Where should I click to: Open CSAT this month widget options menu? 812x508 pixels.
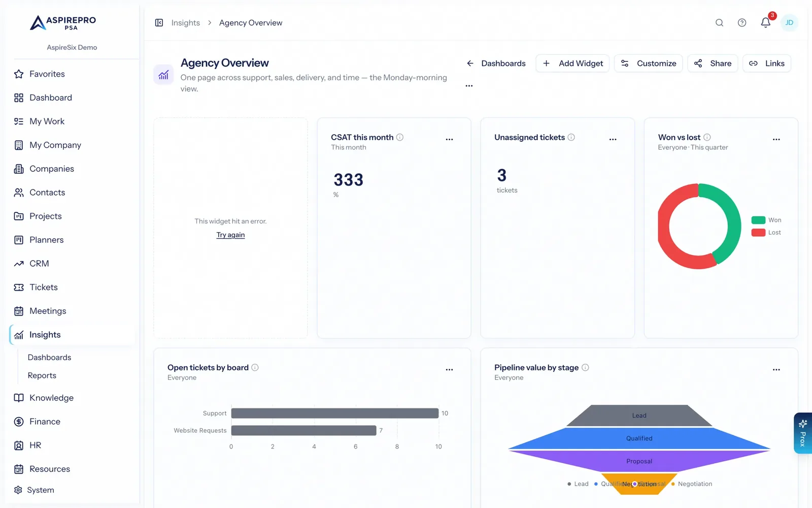coord(449,139)
